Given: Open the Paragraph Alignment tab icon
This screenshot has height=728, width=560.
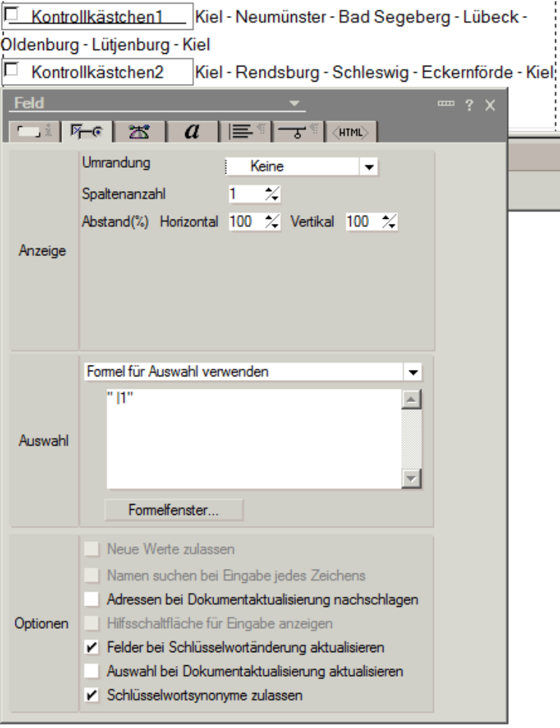Looking at the screenshot, I should [x=246, y=132].
